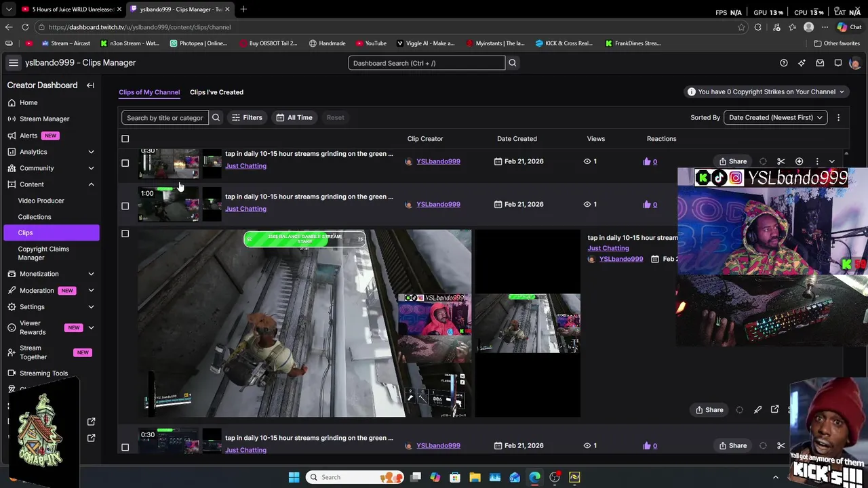868x488 pixels.
Task: Expand the Community sidebar section
Action: [x=91, y=168]
